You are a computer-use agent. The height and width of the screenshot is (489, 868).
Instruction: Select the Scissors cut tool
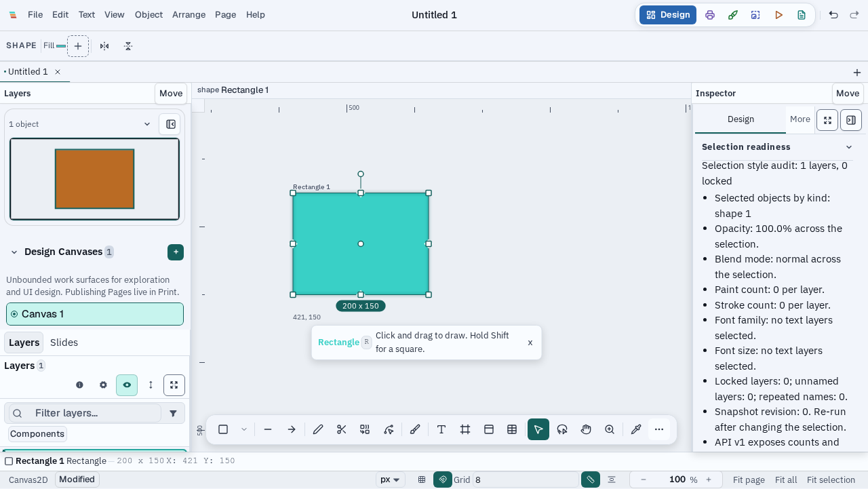(341, 429)
